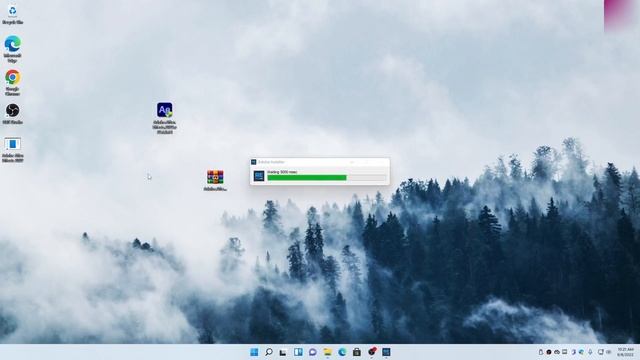Open the Recycle Bin desktop icon

coord(12,14)
